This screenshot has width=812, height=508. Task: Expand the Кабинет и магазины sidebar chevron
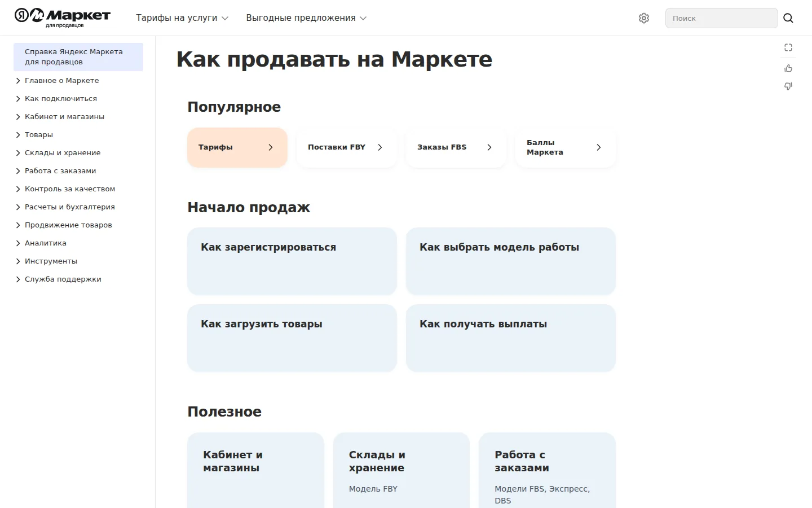click(18, 117)
